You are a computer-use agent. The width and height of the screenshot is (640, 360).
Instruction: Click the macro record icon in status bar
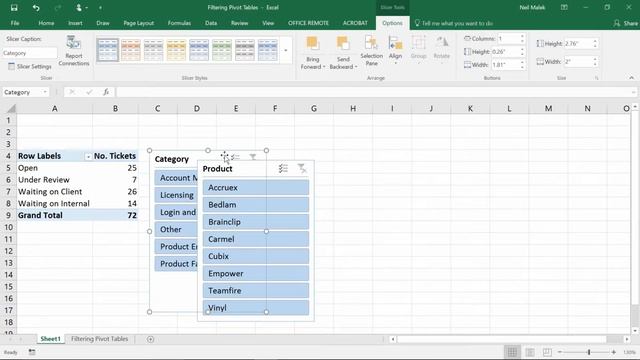pos(32,352)
